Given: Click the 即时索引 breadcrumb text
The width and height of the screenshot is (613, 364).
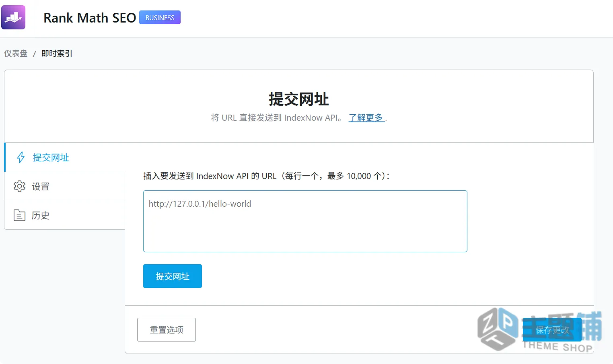Looking at the screenshot, I should pos(57,53).
